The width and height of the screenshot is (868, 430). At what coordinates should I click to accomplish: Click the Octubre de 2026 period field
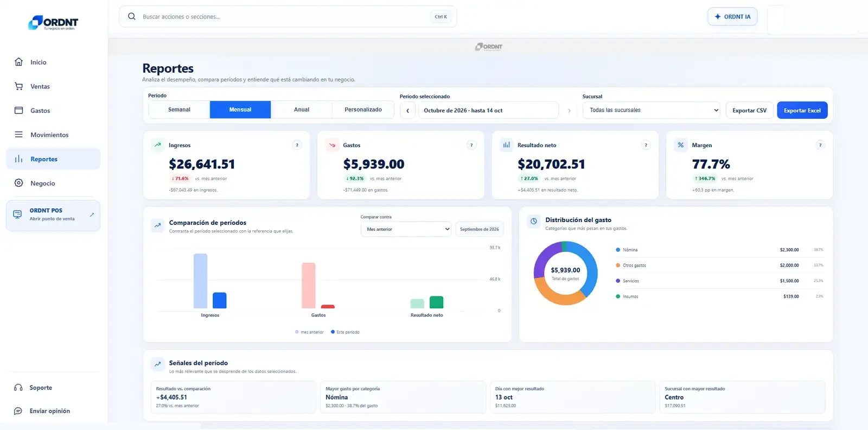[x=488, y=110]
